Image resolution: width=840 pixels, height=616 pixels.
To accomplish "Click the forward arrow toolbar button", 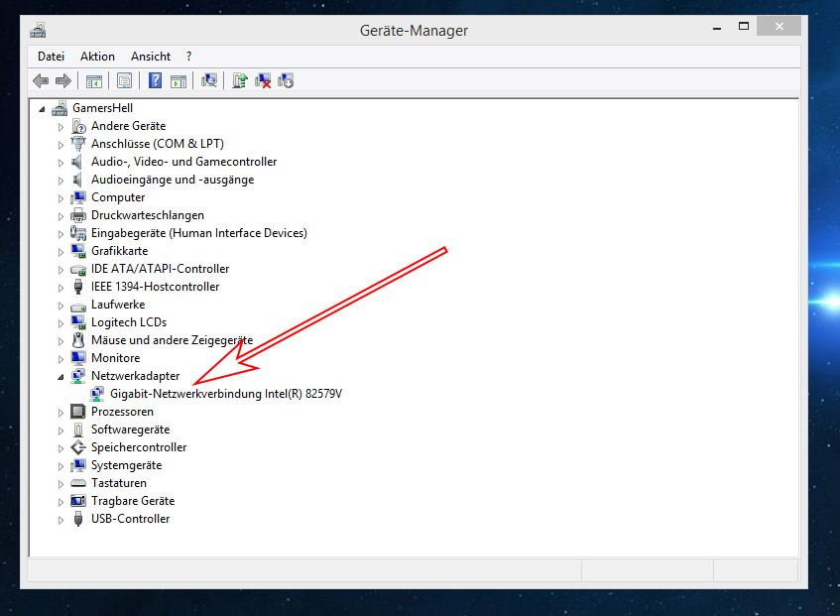I will tap(63, 80).
